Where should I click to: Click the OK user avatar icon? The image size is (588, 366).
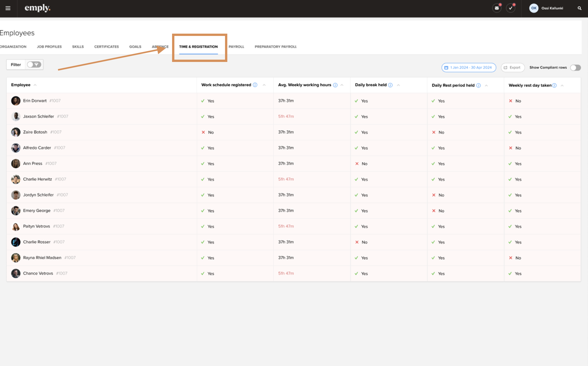(534, 8)
